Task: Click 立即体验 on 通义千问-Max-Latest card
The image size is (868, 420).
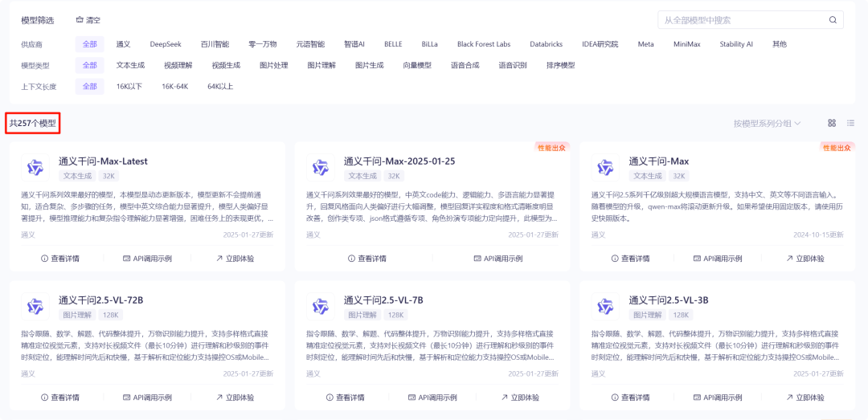Action: tap(235, 259)
